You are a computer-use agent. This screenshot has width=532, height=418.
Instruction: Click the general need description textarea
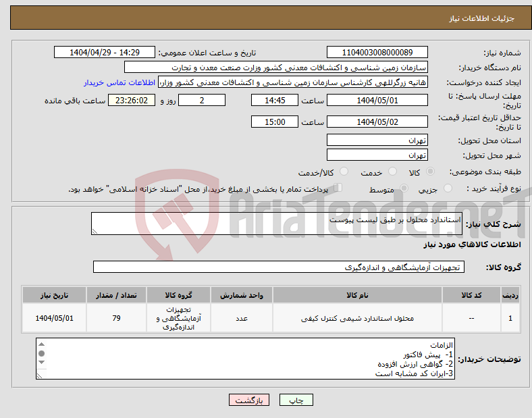click(277, 224)
